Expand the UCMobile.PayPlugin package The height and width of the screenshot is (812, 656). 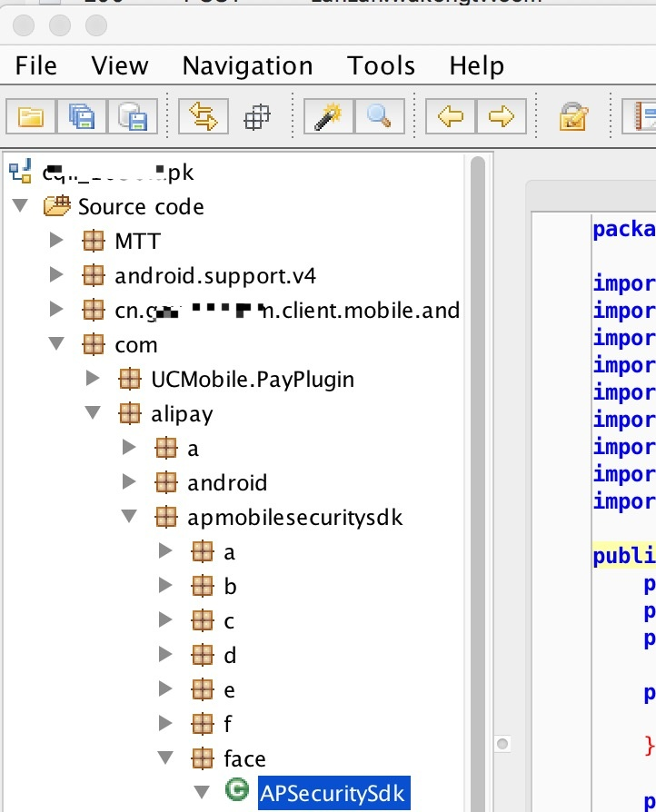coord(93,378)
